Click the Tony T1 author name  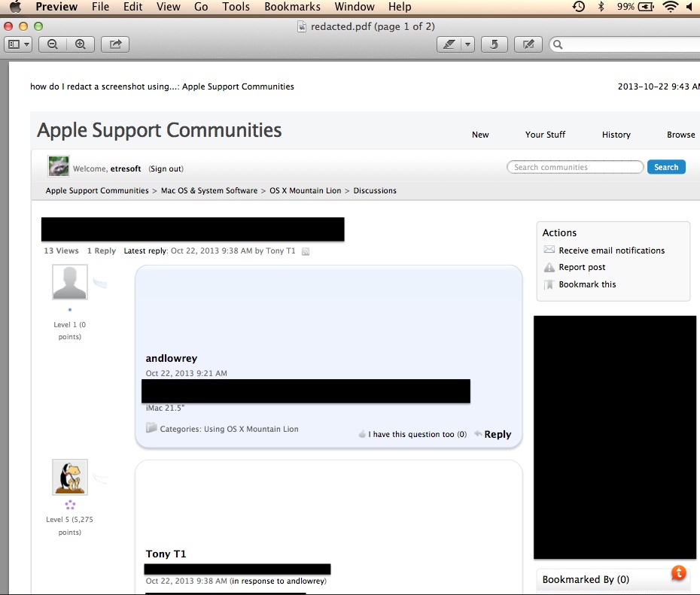click(166, 554)
